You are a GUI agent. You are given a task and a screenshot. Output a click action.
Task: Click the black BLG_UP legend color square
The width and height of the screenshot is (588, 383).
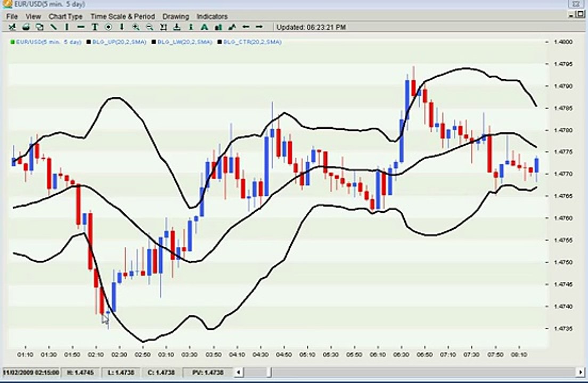[x=89, y=42]
